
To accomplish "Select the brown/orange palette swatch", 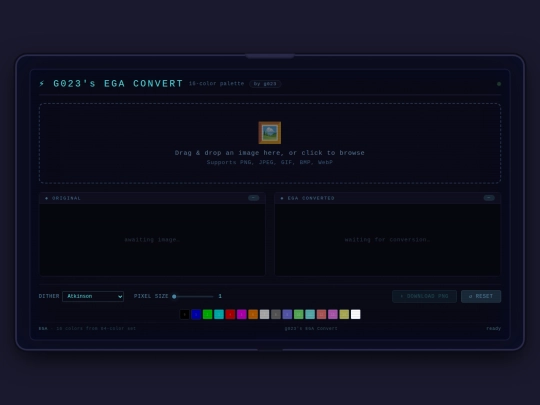I will tap(253, 314).
